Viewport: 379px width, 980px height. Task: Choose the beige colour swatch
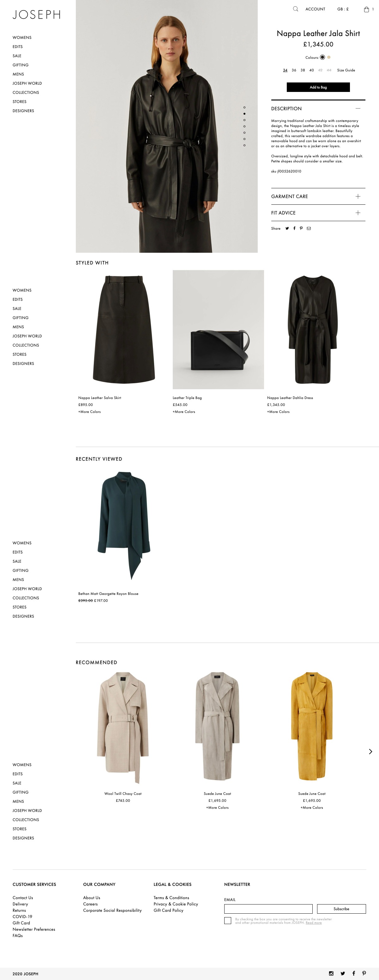329,57
